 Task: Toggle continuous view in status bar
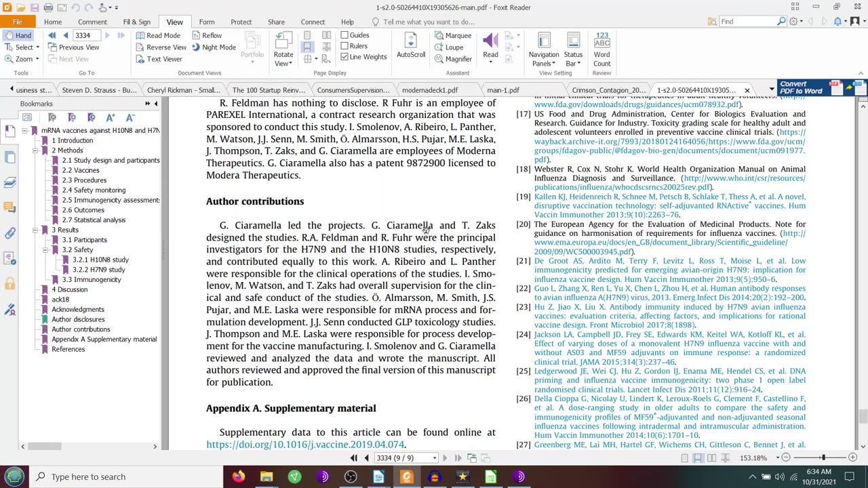[698, 458]
